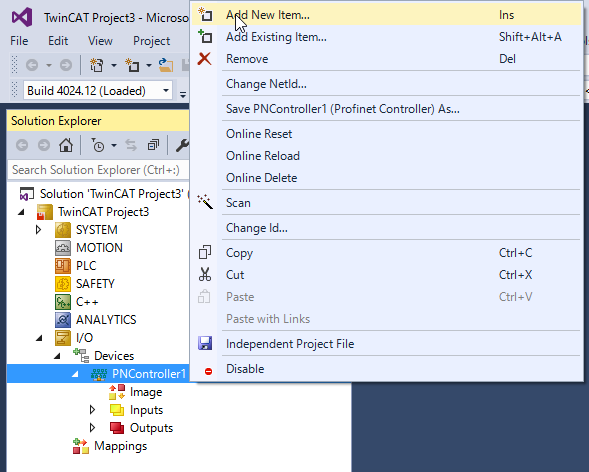Click the SYSTEM node icon
The width and height of the screenshot is (589, 472).
click(63, 230)
